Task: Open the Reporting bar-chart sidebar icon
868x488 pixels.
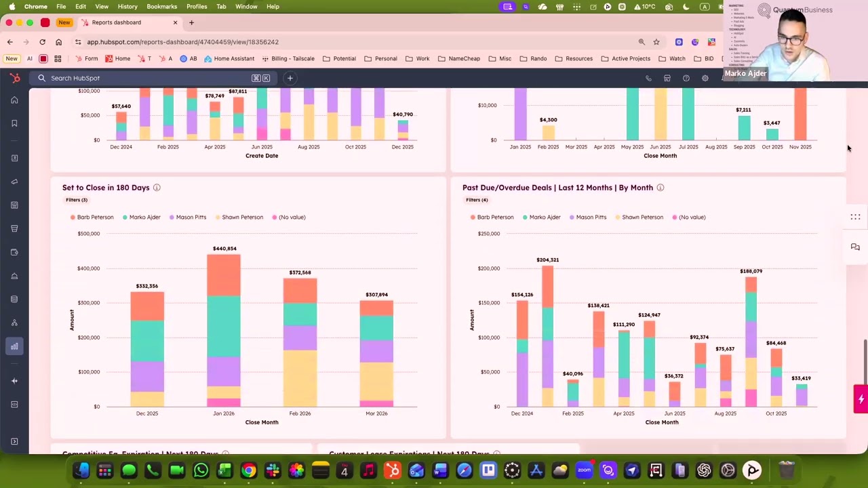Action: coord(14,346)
